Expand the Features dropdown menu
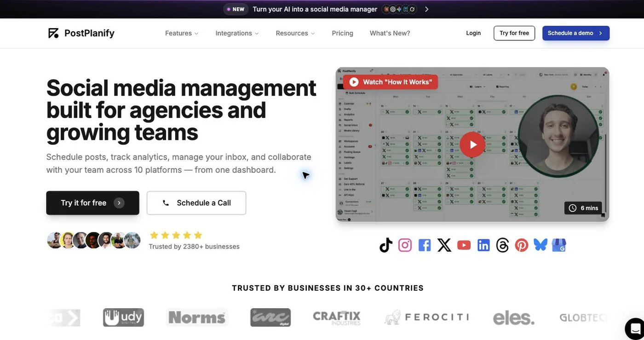The image size is (644, 340). tap(182, 33)
